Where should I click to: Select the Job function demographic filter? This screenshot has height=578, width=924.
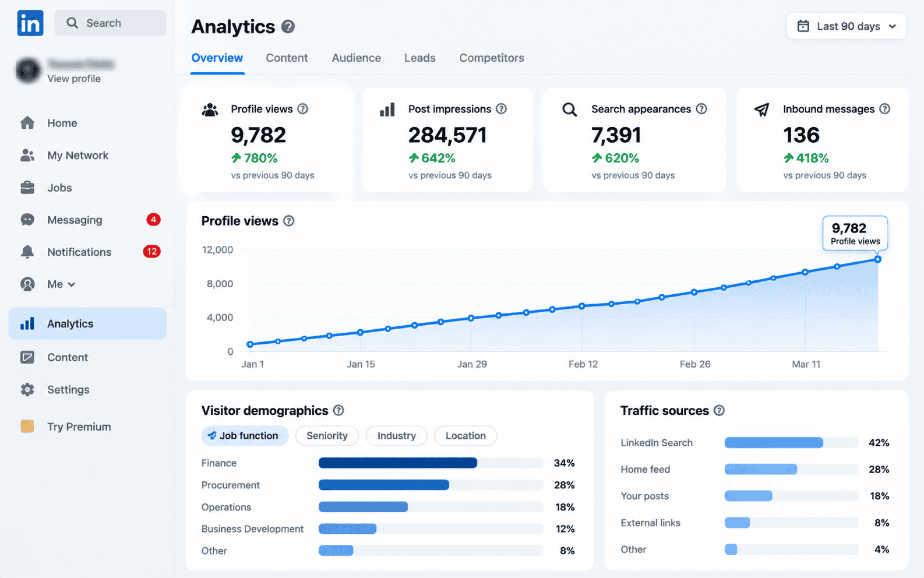pyautogui.click(x=245, y=435)
